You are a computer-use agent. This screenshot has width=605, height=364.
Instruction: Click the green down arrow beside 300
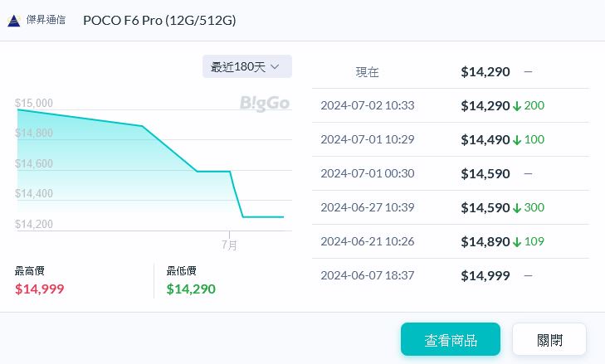coord(516,208)
